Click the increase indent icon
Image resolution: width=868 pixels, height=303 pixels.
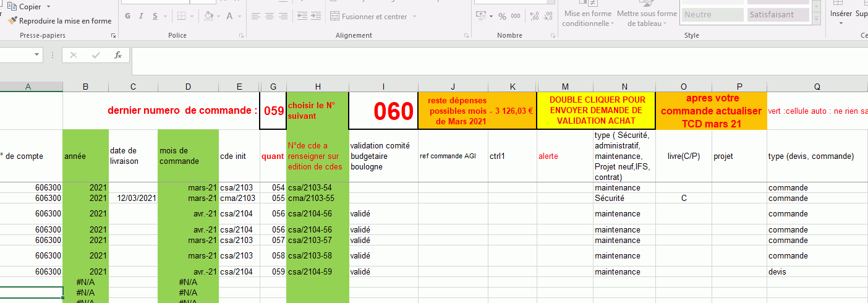tap(315, 16)
